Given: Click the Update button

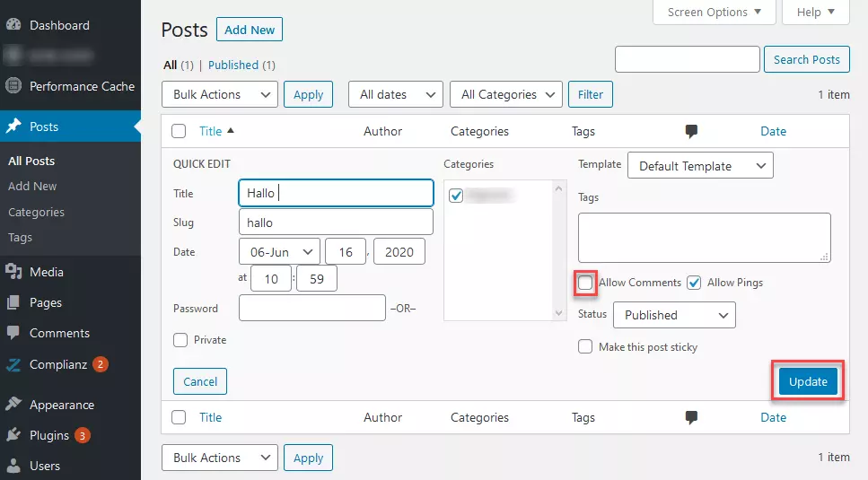Looking at the screenshot, I should coord(808,381).
